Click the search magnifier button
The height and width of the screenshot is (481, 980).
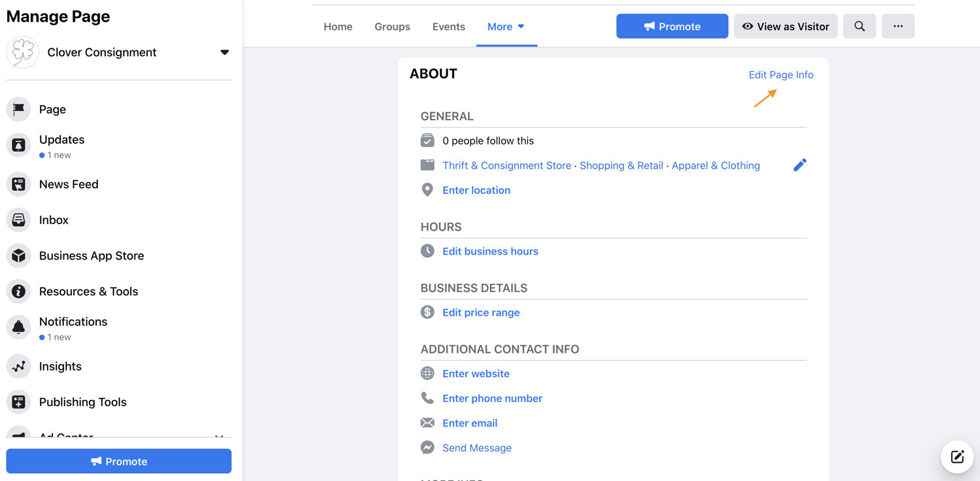pos(859,26)
